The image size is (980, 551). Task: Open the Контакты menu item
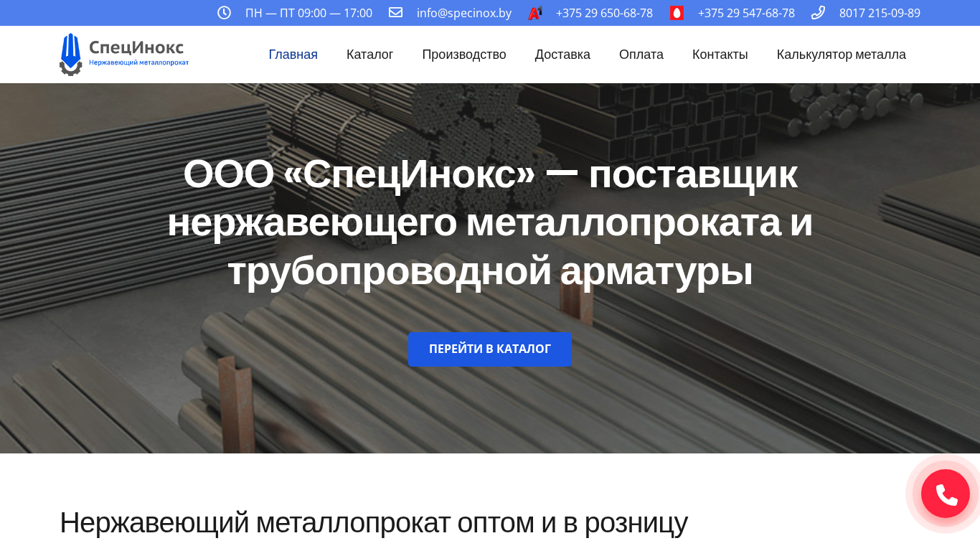point(720,55)
